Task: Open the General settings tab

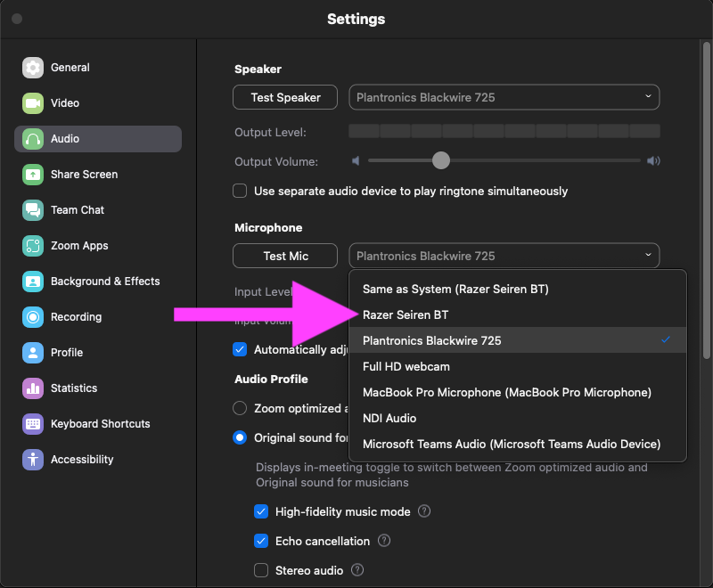Action: tap(98, 68)
